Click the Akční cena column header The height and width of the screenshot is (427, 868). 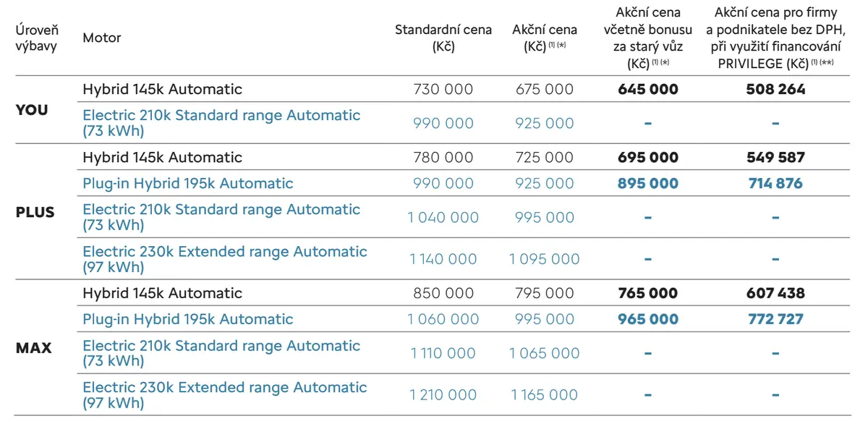545,38
